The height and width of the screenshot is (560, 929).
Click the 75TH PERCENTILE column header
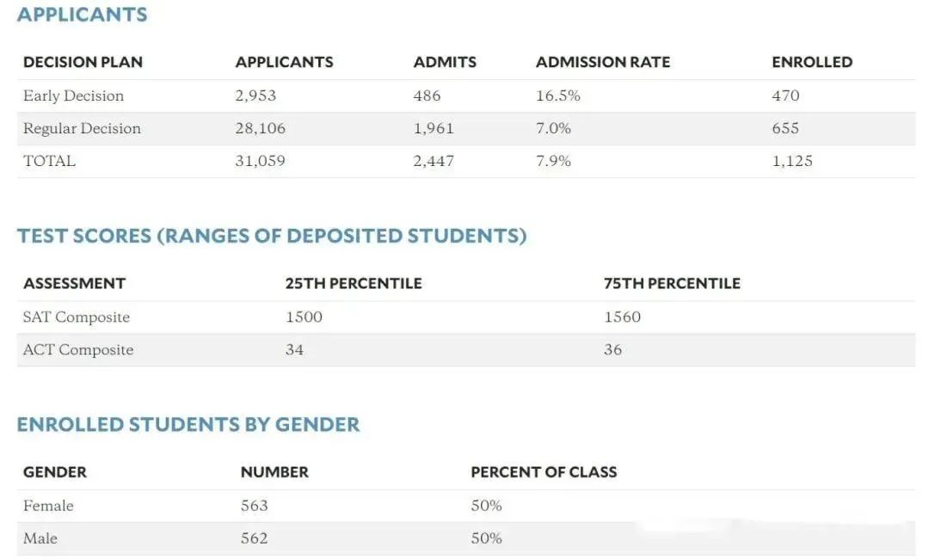click(x=672, y=283)
